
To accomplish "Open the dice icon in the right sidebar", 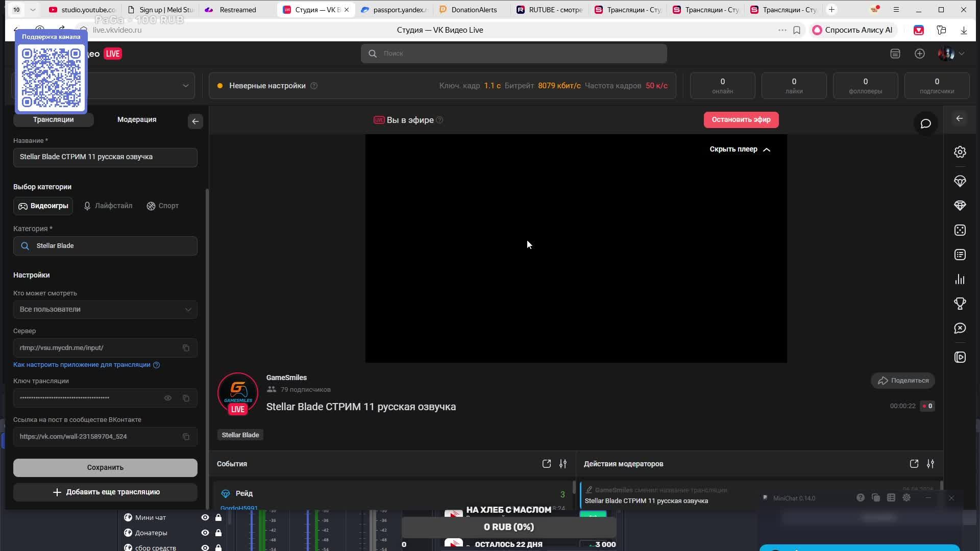I will click(x=960, y=230).
